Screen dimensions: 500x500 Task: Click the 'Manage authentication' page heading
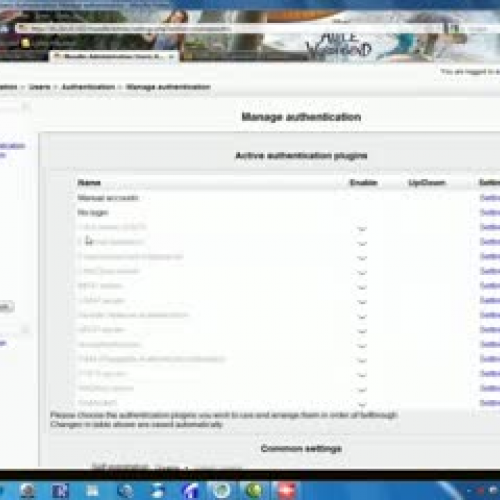[301, 117]
